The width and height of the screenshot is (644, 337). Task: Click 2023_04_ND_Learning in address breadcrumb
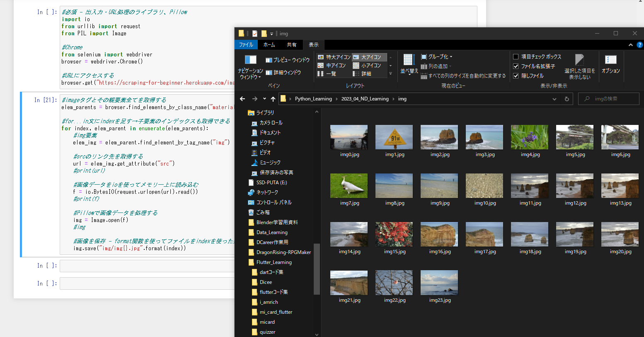tap(365, 99)
